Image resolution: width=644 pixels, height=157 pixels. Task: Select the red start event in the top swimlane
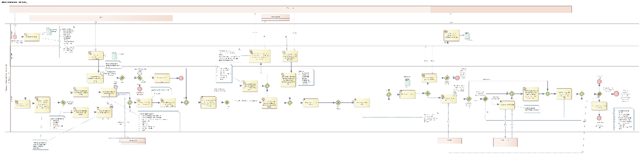(15, 37)
